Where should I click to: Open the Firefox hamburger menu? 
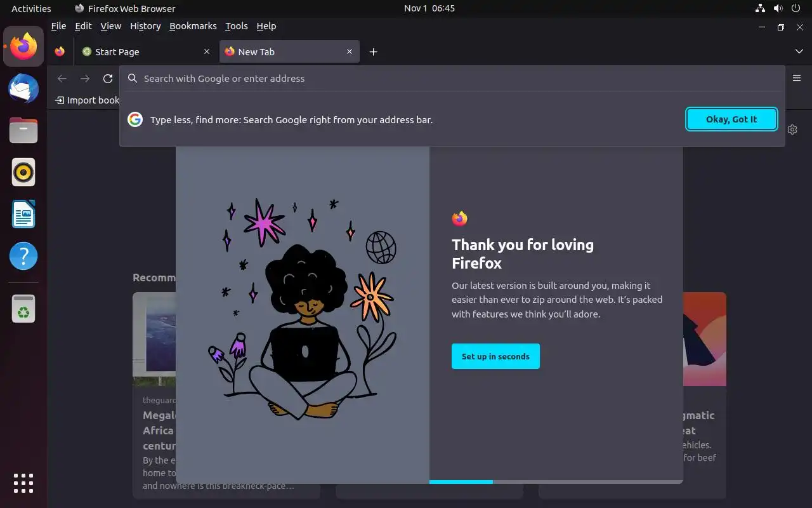(797, 78)
